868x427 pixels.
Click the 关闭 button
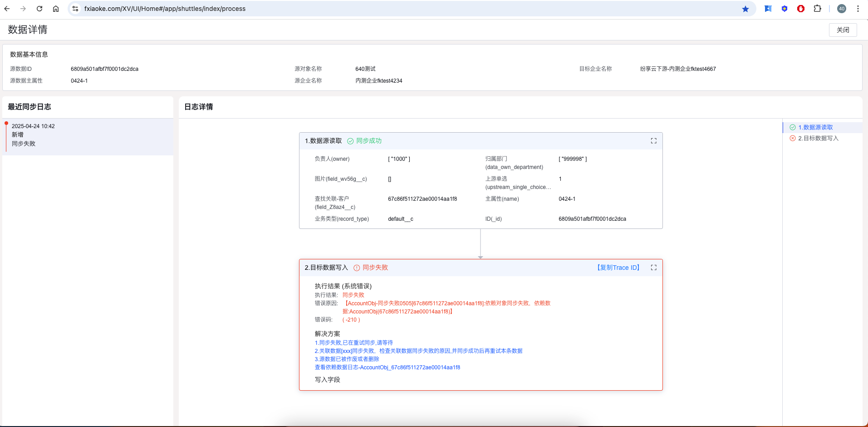[x=843, y=30]
